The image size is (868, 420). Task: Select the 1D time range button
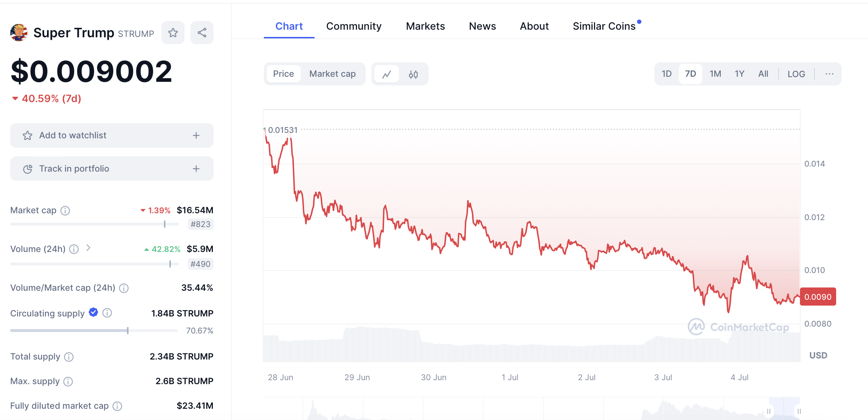pyautogui.click(x=666, y=74)
